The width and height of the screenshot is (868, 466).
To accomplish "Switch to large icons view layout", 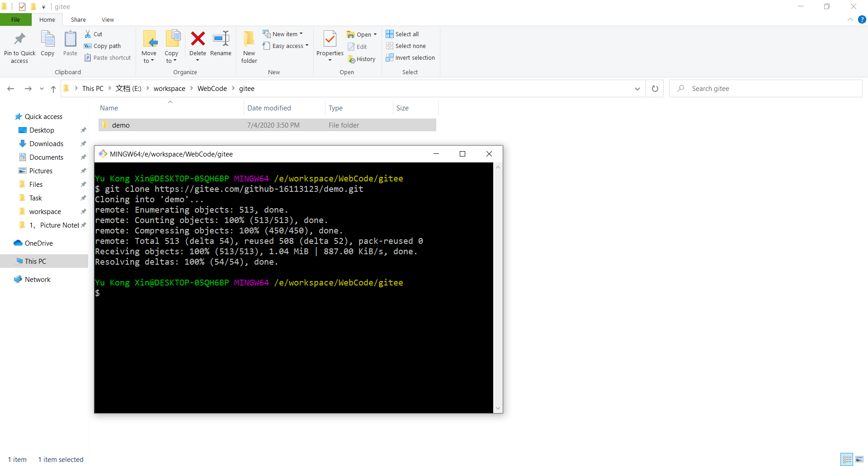I will pyautogui.click(x=859, y=459).
